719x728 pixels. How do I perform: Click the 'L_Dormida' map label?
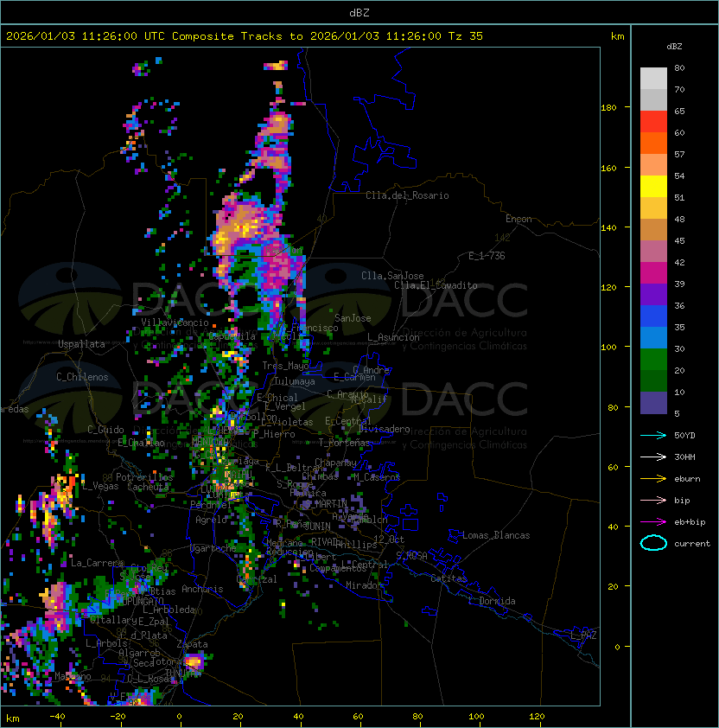tap(492, 601)
